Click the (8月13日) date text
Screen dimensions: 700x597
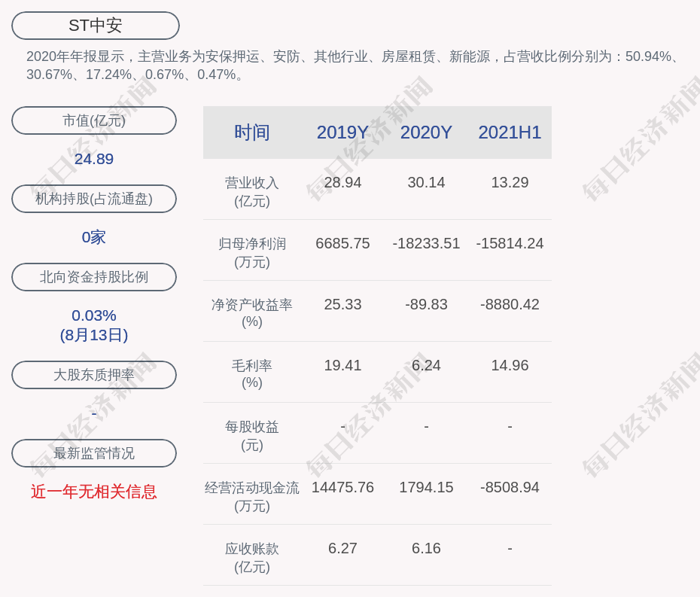(94, 335)
